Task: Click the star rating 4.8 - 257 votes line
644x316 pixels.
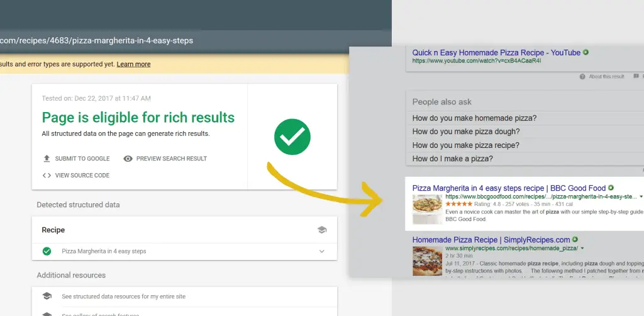Action: (x=509, y=204)
